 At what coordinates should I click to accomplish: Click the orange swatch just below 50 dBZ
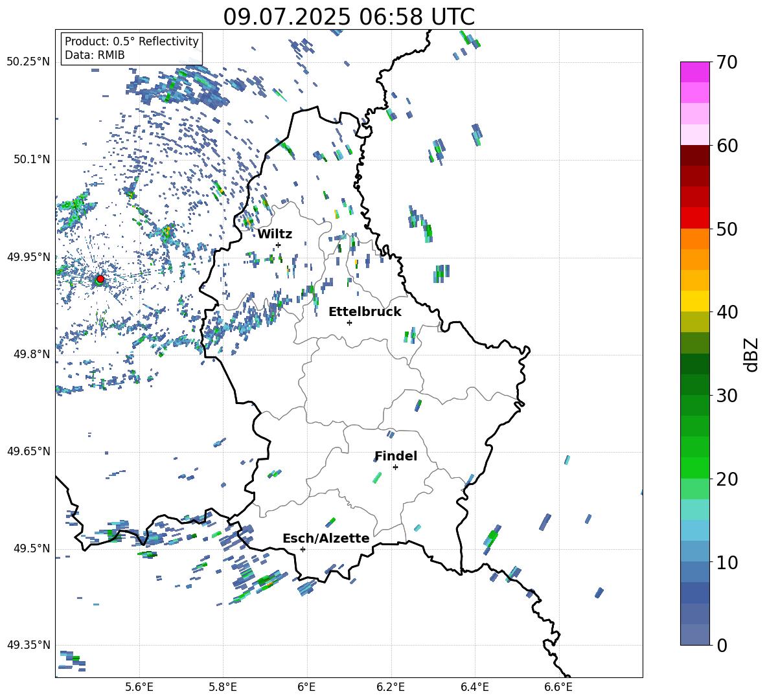pyautogui.click(x=695, y=239)
